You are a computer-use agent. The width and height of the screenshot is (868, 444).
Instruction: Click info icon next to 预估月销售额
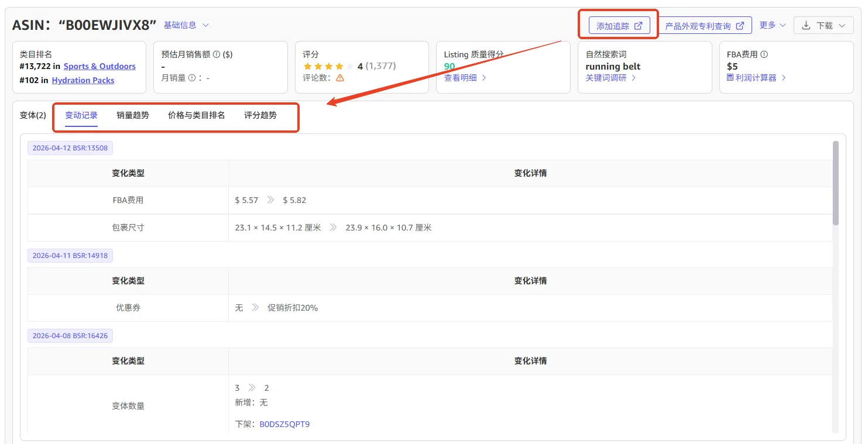[217, 54]
